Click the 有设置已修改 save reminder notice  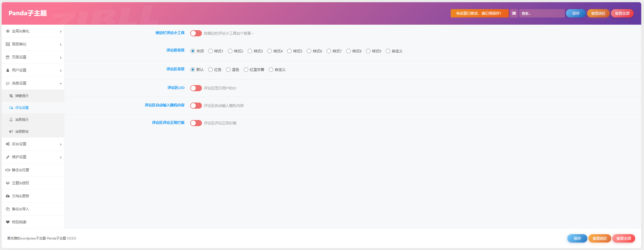480,13
